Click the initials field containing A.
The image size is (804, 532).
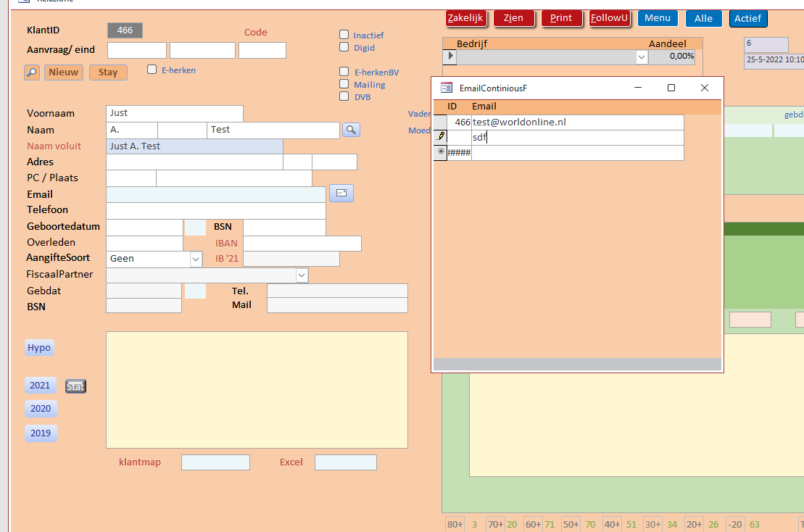132,130
